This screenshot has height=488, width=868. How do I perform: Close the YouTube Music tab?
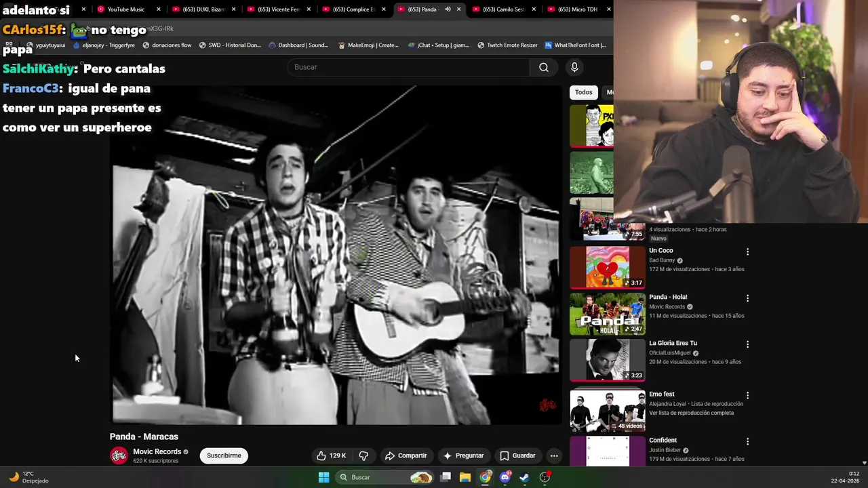tap(159, 9)
